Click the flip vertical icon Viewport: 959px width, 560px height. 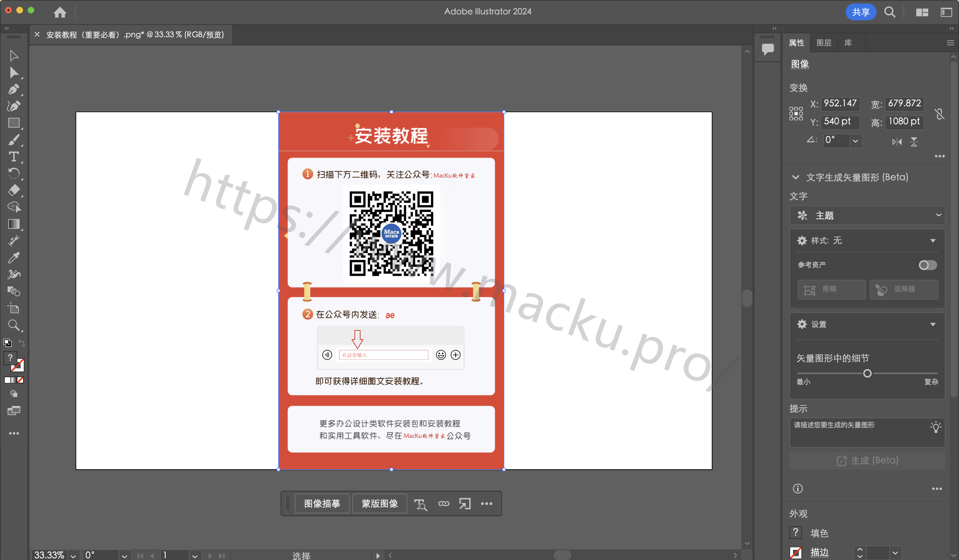tap(914, 142)
